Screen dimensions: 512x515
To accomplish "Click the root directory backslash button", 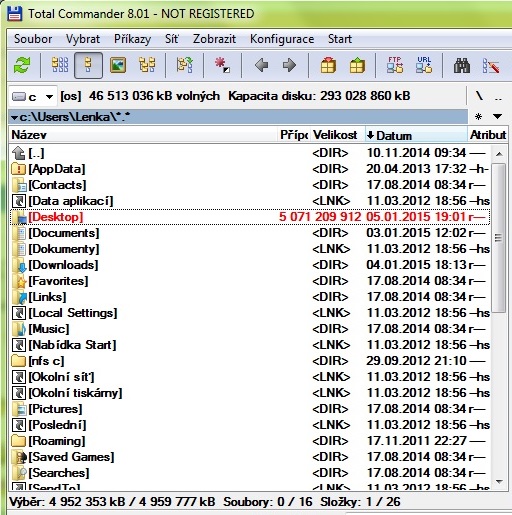I will point(480,96).
